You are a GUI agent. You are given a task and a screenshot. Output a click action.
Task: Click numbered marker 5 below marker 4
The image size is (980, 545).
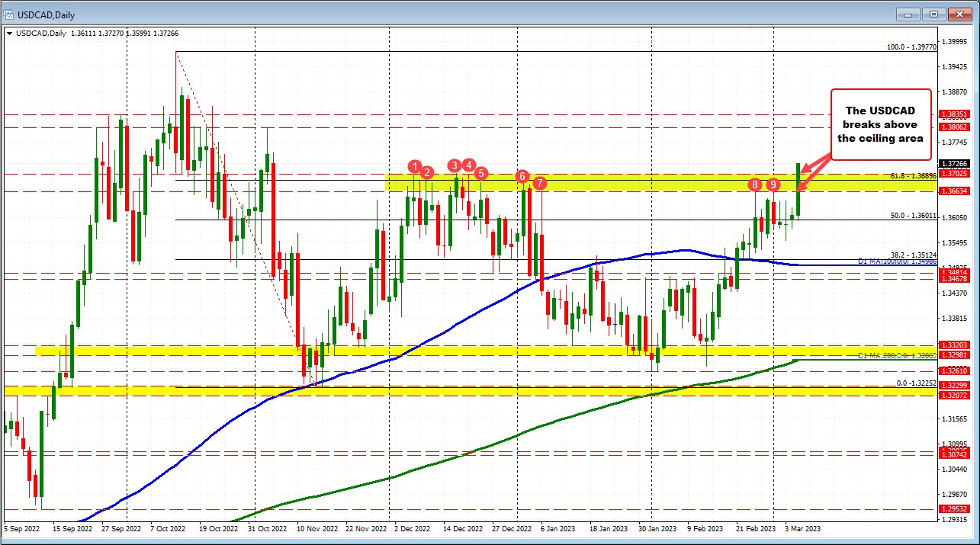tap(480, 174)
